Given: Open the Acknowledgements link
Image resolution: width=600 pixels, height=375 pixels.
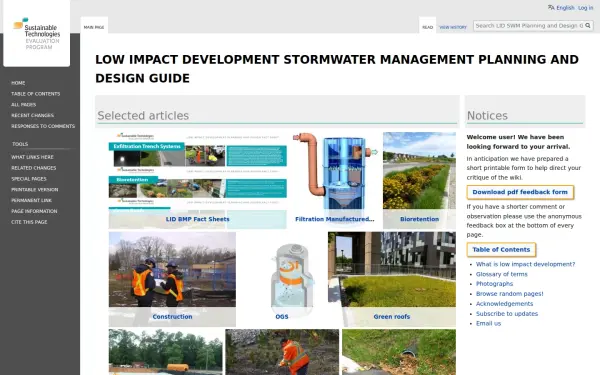Looking at the screenshot, I should [x=504, y=304].
